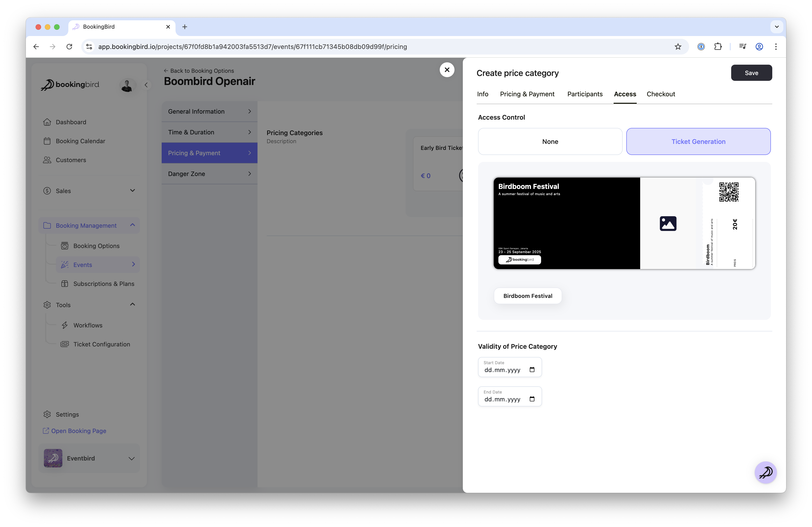This screenshot has width=812, height=527.
Task: Open Ticket Configuration in Tools
Action: [101, 344]
